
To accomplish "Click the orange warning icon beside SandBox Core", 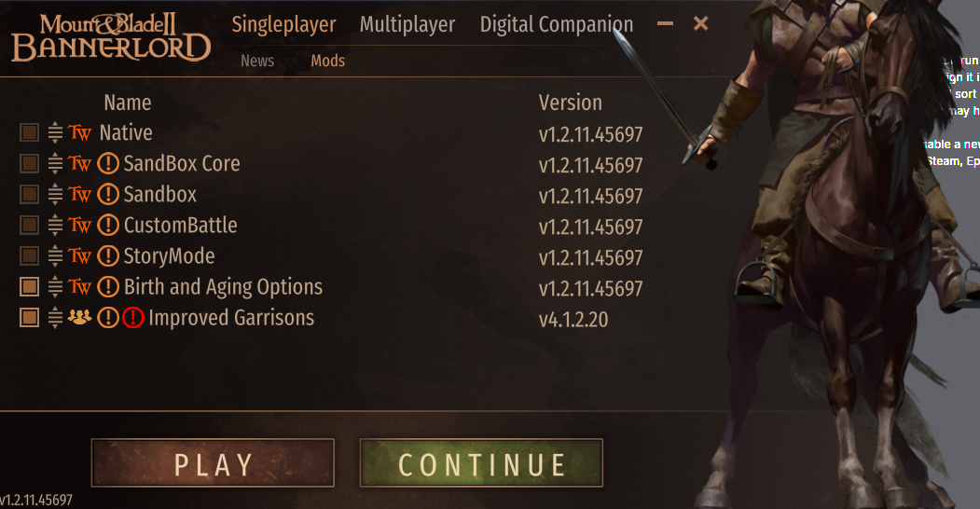I will click(108, 164).
